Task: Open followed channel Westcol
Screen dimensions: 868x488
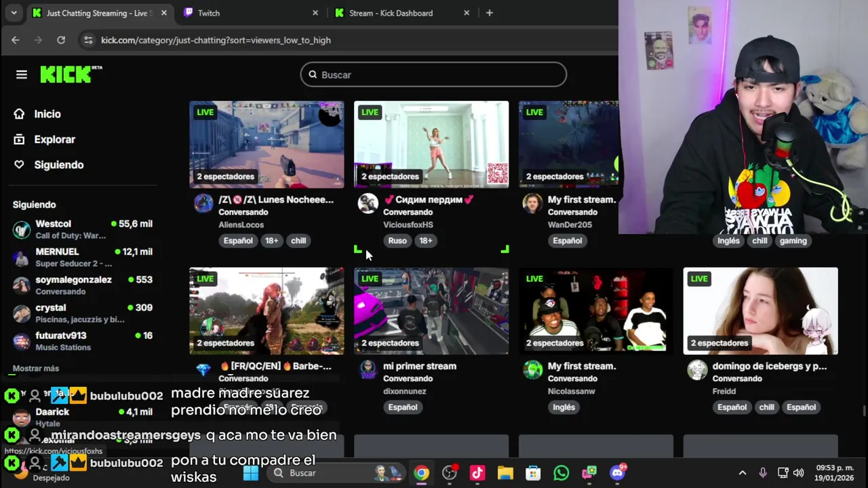Action: 83,229
